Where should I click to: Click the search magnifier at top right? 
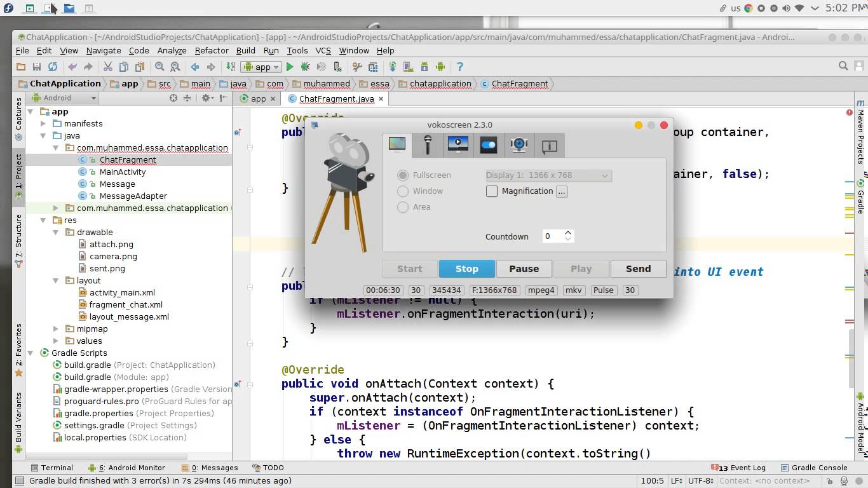click(x=843, y=65)
